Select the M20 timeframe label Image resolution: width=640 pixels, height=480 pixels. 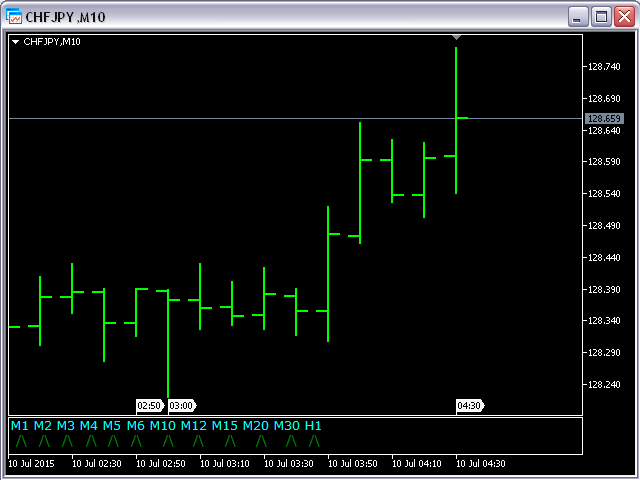256,426
